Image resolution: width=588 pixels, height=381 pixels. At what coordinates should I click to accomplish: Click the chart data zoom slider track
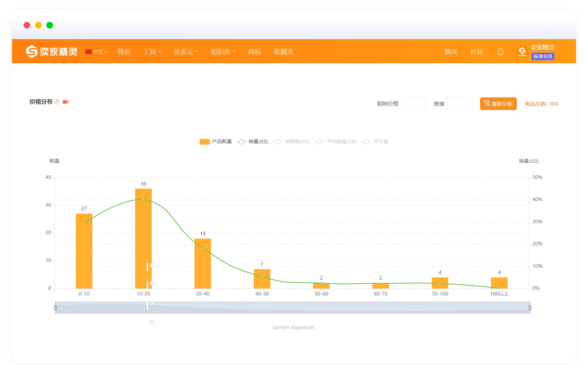tap(293, 308)
